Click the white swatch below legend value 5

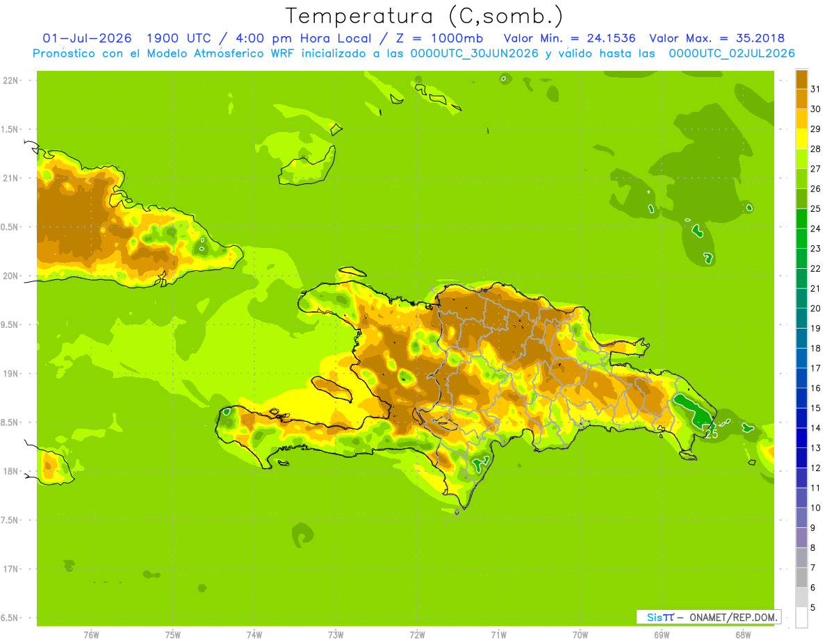[x=801, y=617]
